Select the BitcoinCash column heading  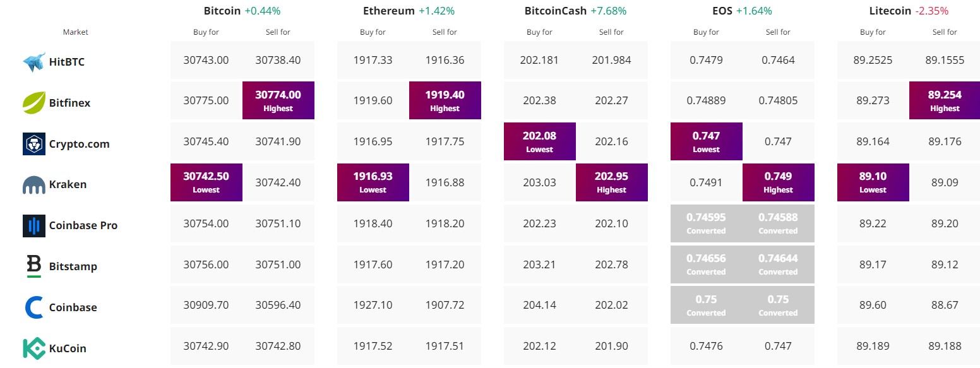(555, 11)
